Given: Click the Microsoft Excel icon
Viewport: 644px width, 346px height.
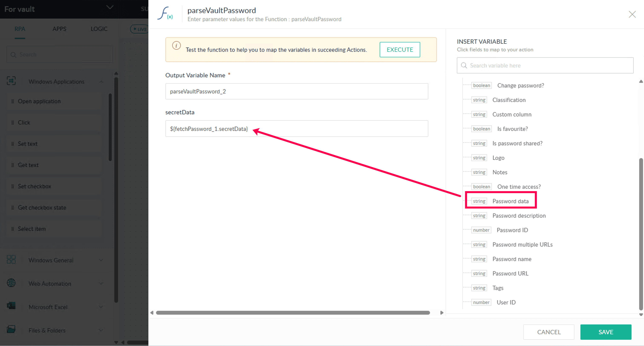Looking at the screenshot, I should (x=11, y=306).
